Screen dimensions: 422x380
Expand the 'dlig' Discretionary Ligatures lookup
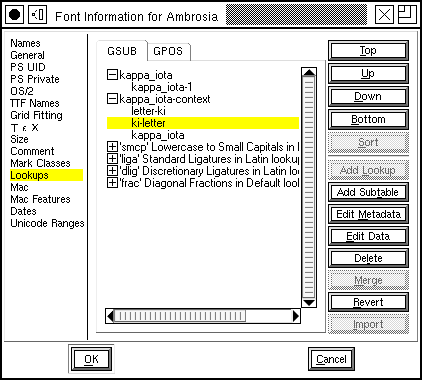(x=112, y=171)
